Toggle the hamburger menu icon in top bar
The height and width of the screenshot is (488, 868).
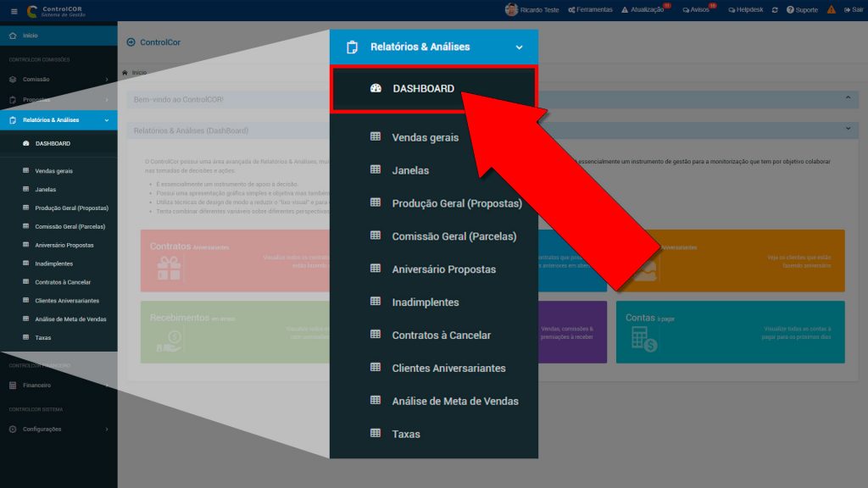(x=14, y=11)
